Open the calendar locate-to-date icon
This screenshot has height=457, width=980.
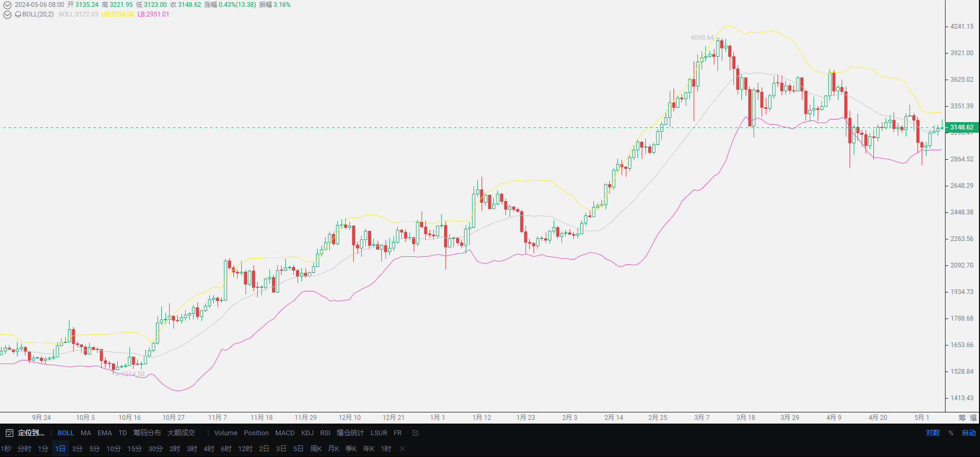coord(9,433)
